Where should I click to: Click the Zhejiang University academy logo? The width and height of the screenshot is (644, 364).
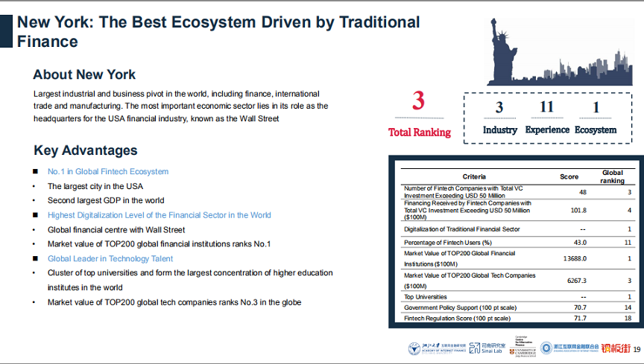(437, 348)
